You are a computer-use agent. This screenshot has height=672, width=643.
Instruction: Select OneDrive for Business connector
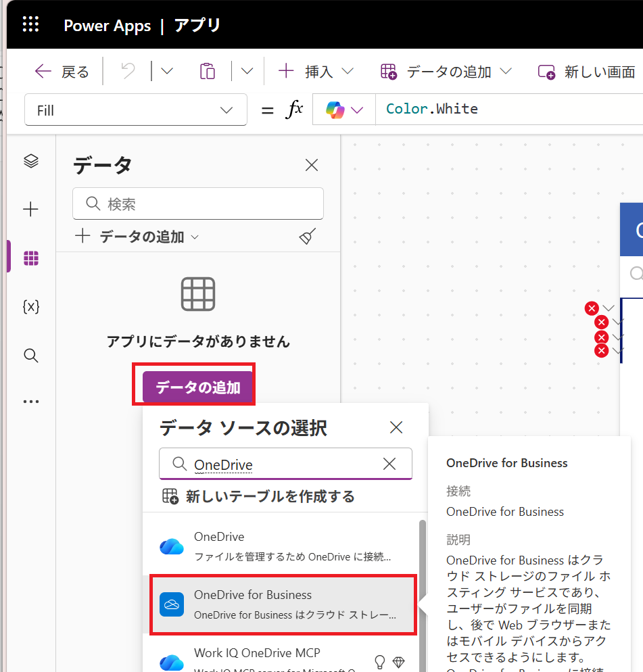coord(283,604)
